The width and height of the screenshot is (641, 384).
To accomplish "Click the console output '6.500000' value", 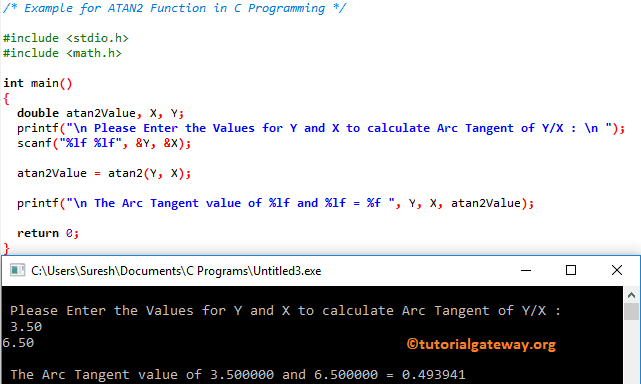I will [x=346, y=374].
